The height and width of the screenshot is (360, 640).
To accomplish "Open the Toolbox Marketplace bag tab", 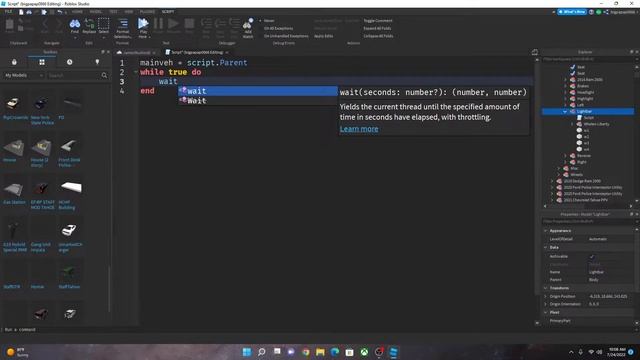I will pyautogui.click(x=14, y=62).
